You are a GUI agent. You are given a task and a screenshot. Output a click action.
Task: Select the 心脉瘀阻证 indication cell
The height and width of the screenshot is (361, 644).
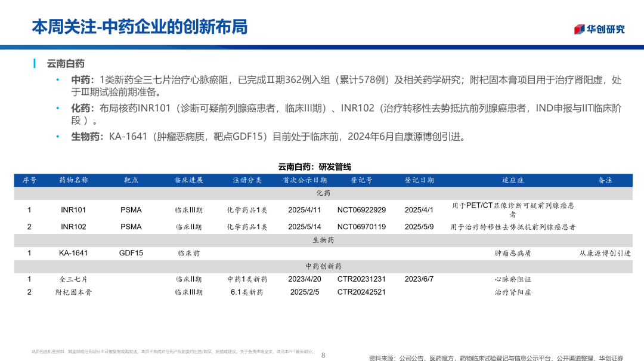(x=513, y=279)
